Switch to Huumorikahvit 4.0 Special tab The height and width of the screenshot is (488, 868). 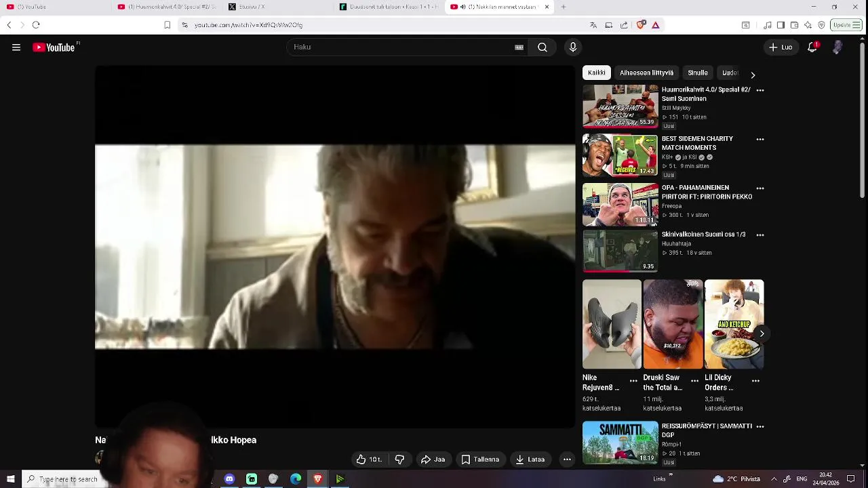(x=166, y=7)
